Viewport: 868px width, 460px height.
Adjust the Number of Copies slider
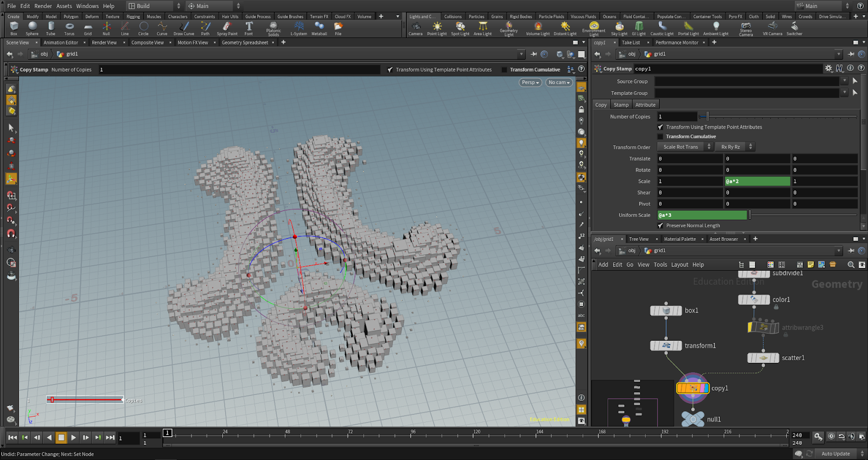(707, 116)
